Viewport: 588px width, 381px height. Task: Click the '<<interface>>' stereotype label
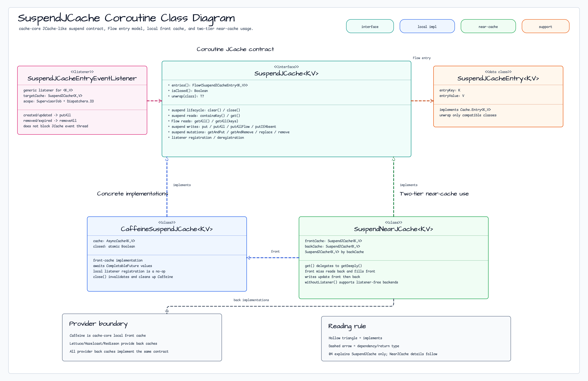click(286, 67)
